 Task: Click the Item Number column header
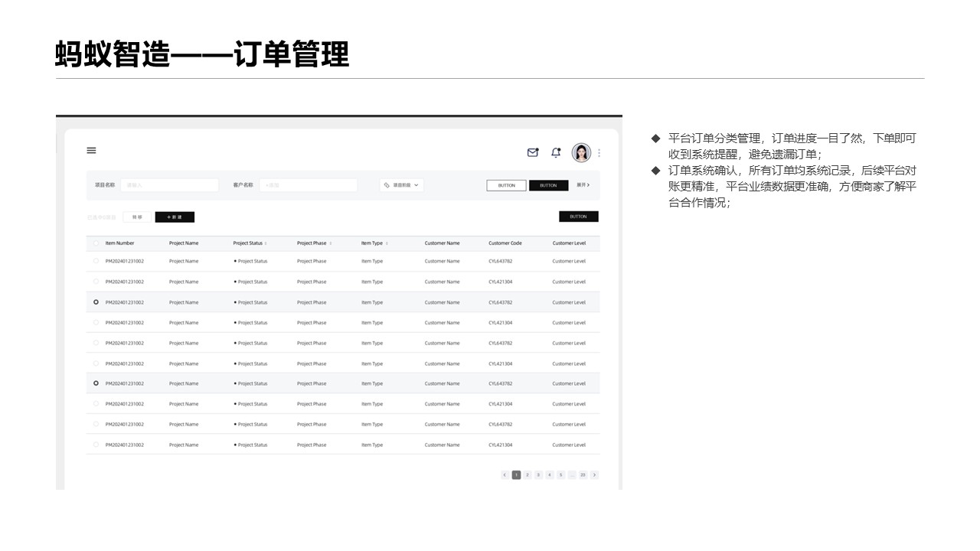119,243
